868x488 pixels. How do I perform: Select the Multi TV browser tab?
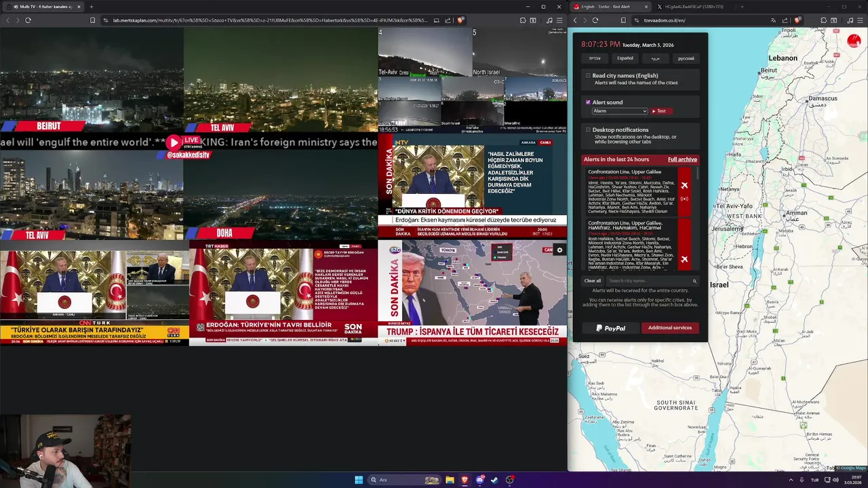(42, 7)
